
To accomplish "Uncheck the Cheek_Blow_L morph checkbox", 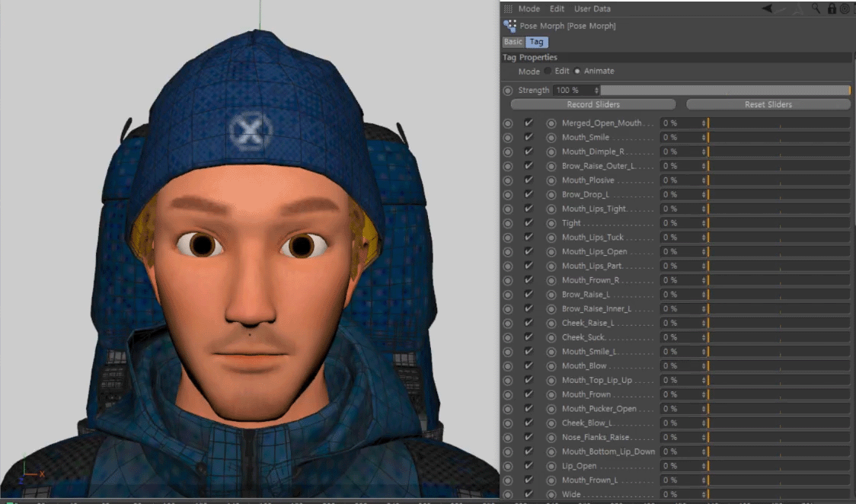I will [x=529, y=423].
